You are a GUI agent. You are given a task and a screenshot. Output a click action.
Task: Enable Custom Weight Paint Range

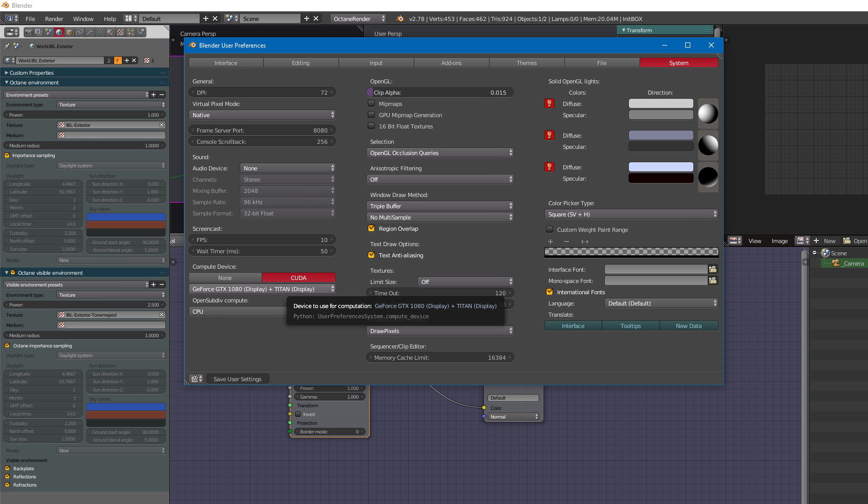pos(550,229)
